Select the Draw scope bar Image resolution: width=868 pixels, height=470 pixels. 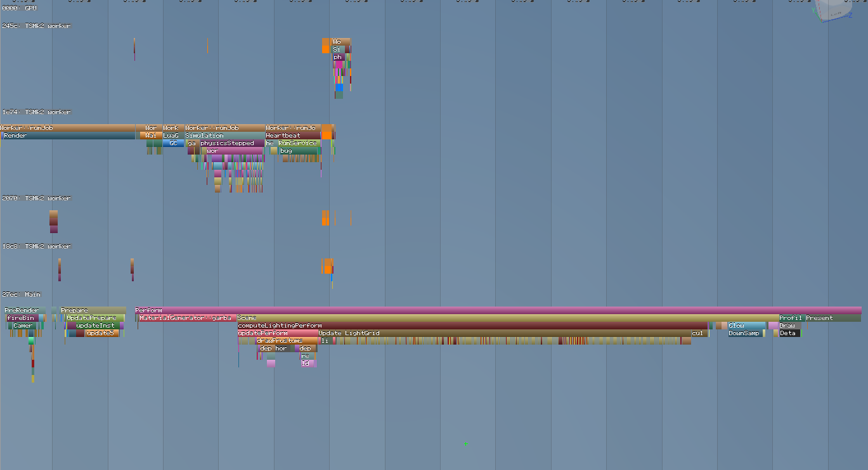click(x=790, y=326)
